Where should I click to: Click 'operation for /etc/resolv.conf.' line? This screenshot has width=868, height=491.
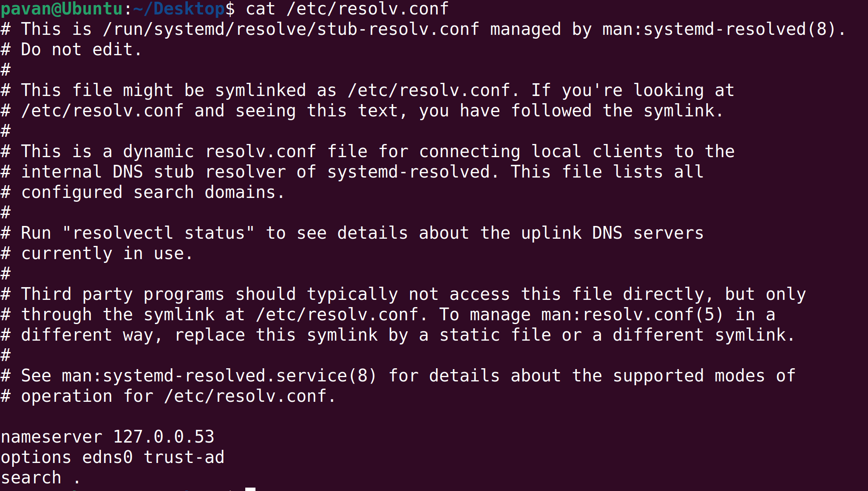pos(178,396)
